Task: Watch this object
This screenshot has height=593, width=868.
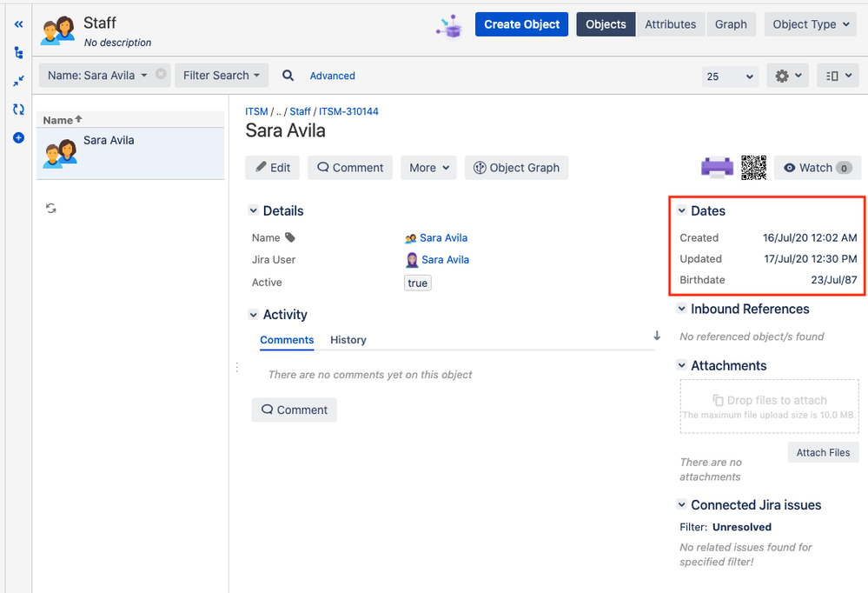Action: point(817,167)
